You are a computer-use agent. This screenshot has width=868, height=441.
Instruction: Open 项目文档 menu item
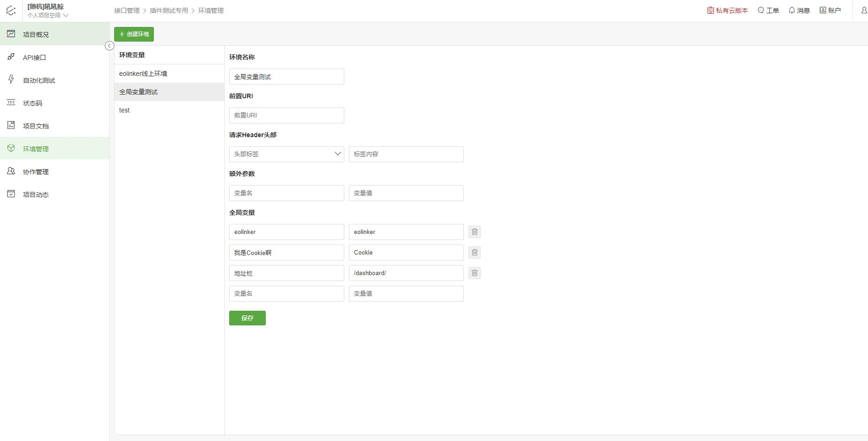point(55,126)
